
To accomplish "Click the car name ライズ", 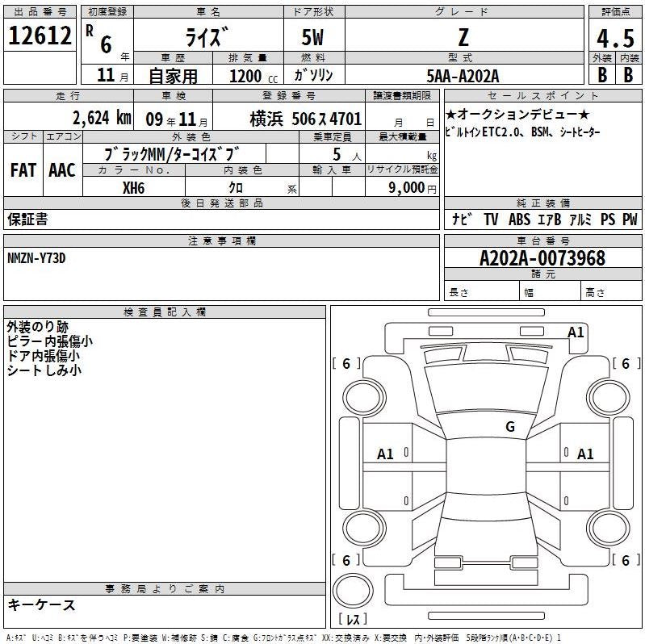I will (x=206, y=37).
